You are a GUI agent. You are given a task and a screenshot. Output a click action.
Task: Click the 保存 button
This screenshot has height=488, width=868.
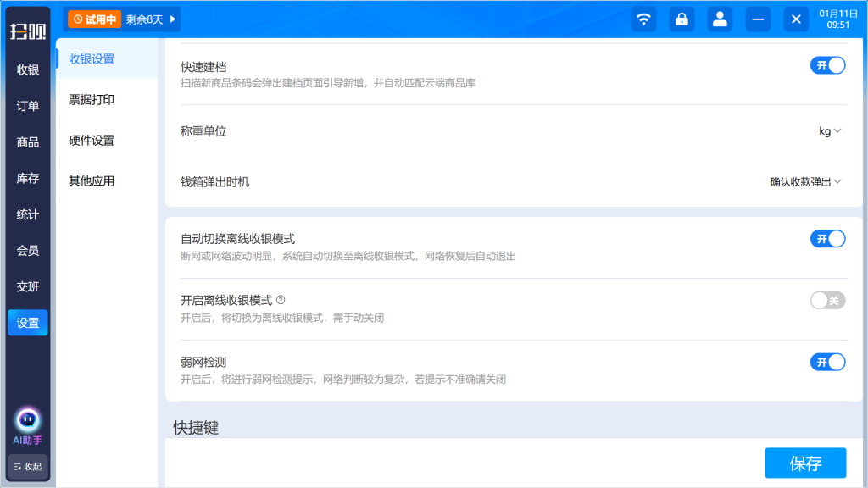coord(805,463)
